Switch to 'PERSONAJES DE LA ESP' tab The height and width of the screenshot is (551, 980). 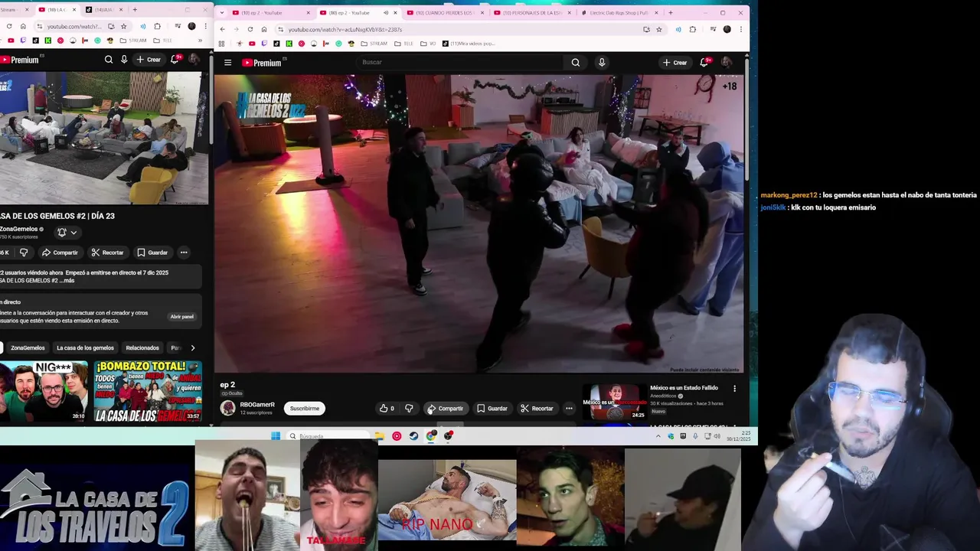point(532,12)
